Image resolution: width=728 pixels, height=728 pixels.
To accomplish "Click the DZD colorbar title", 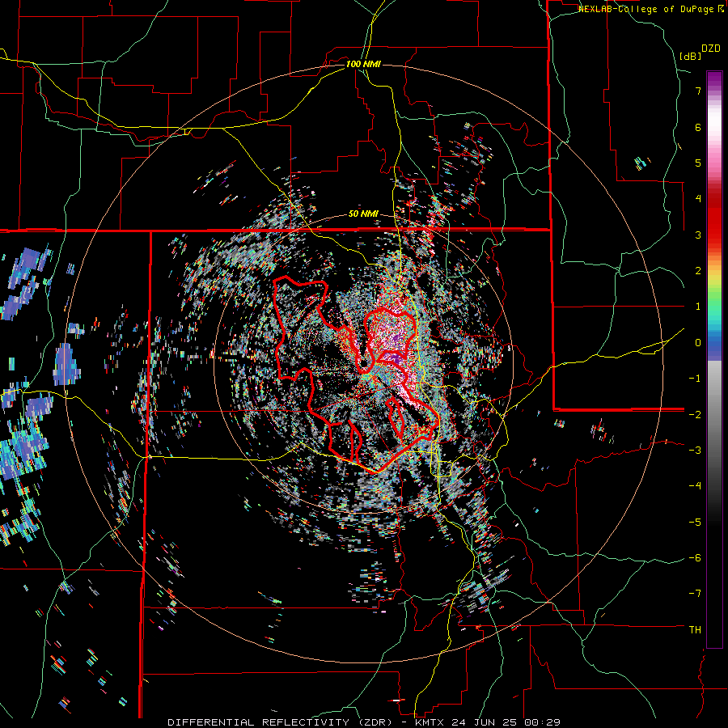I will tap(711, 49).
